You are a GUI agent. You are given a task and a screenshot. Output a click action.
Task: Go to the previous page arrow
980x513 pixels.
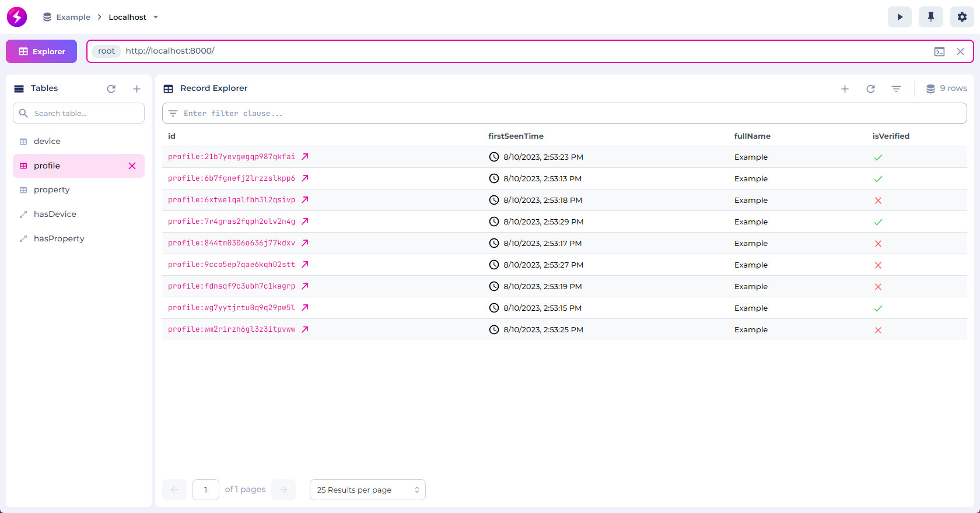coord(174,490)
